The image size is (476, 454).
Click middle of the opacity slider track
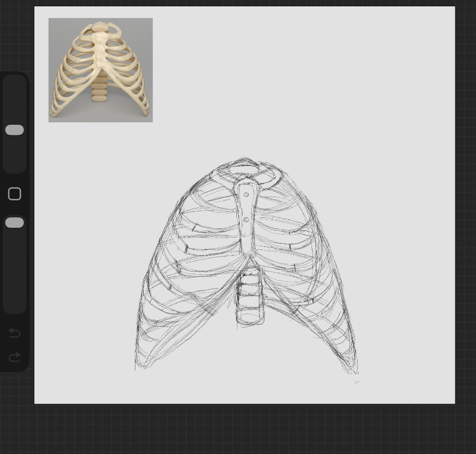click(14, 264)
